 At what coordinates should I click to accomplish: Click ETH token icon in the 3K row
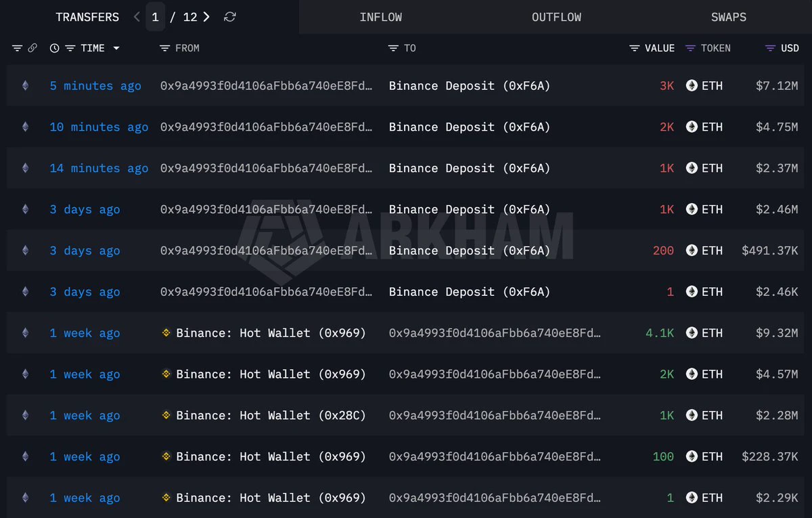point(692,86)
